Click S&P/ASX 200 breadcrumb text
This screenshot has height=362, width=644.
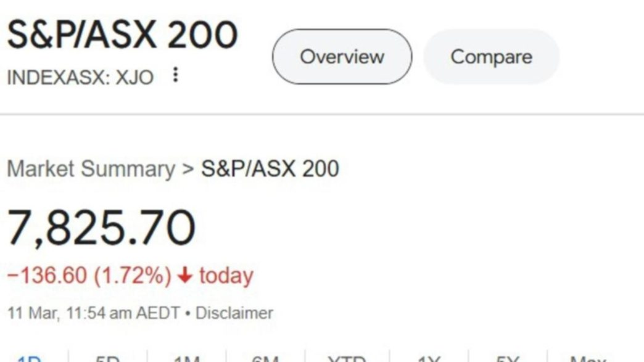point(270,168)
